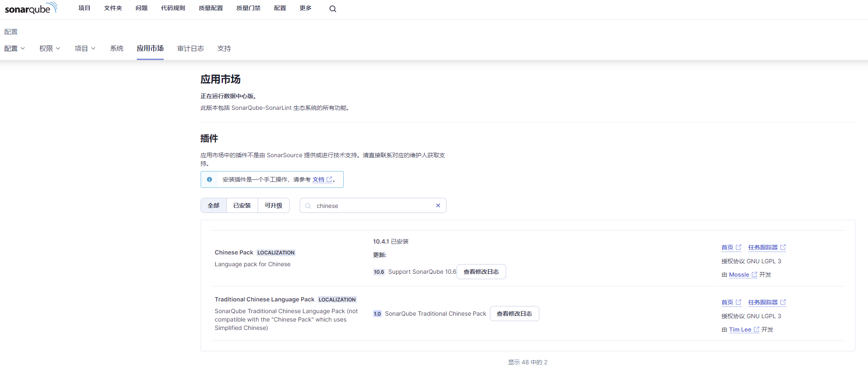Viewport: 868px width, 384px height.
Task: Click external icon next to Traditional Chinese 首页
Action: point(738,302)
